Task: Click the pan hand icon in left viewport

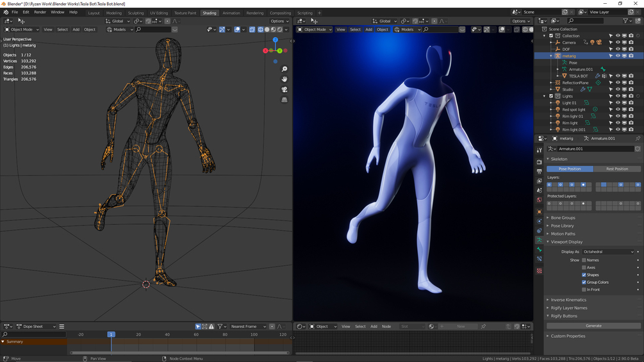Action: tap(284, 79)
